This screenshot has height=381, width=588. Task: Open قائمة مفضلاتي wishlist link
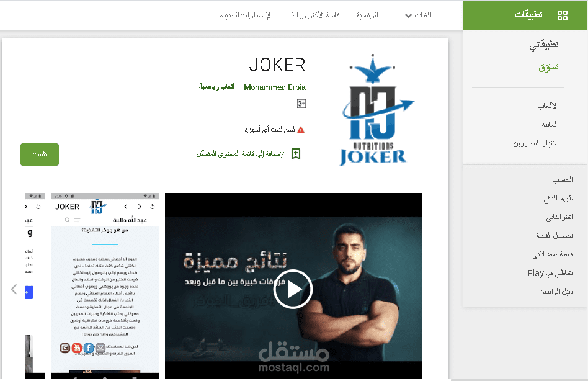(x=553, y=254)
